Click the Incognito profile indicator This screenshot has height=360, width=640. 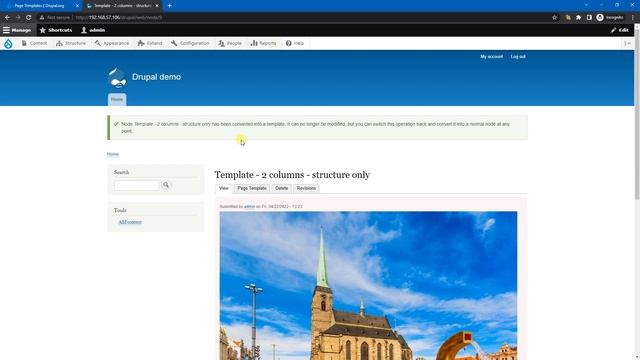(x=610, y=18)
